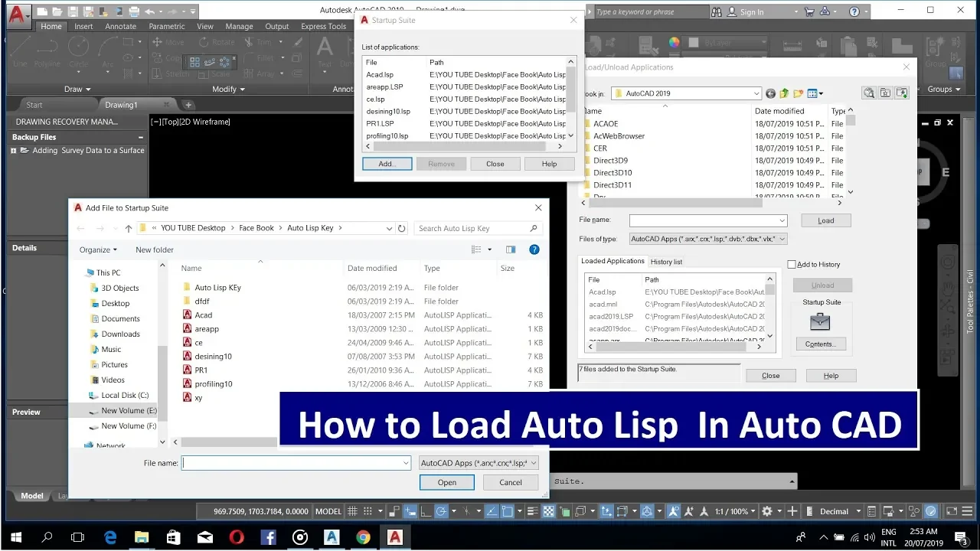
Task: Toggle dynamic input in status bar
Action: pos(409,511)
